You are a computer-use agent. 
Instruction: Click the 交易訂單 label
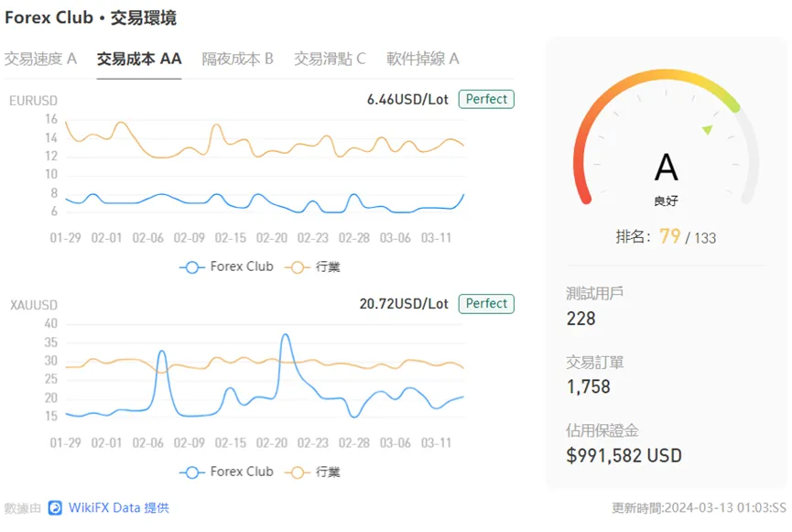[x=594, y=363]
